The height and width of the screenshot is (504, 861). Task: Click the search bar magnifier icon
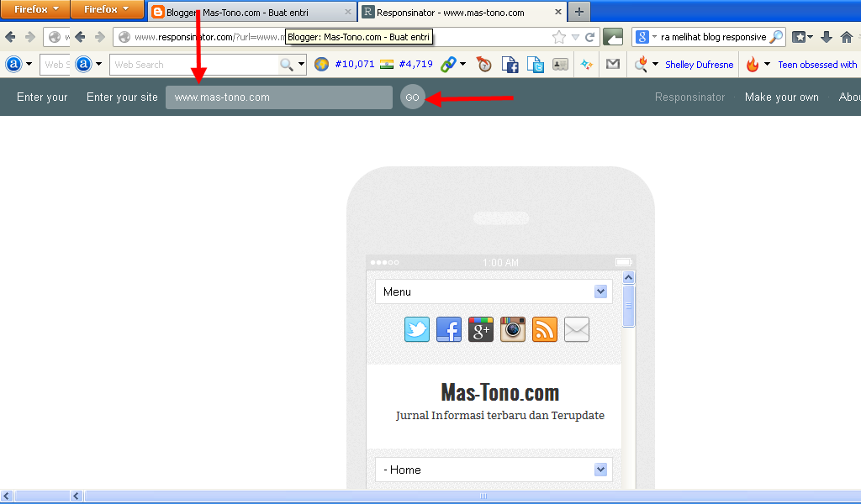coord(776,37)
